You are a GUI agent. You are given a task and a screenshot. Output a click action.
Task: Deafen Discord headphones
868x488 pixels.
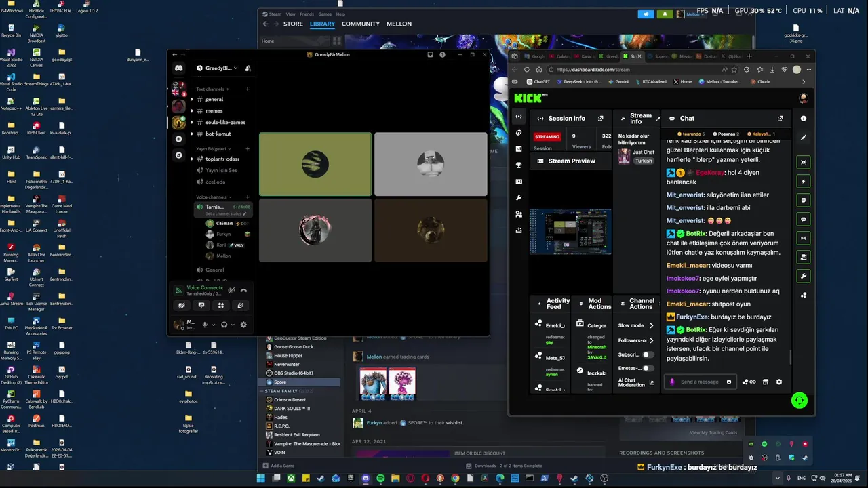[x=224, y=325]
